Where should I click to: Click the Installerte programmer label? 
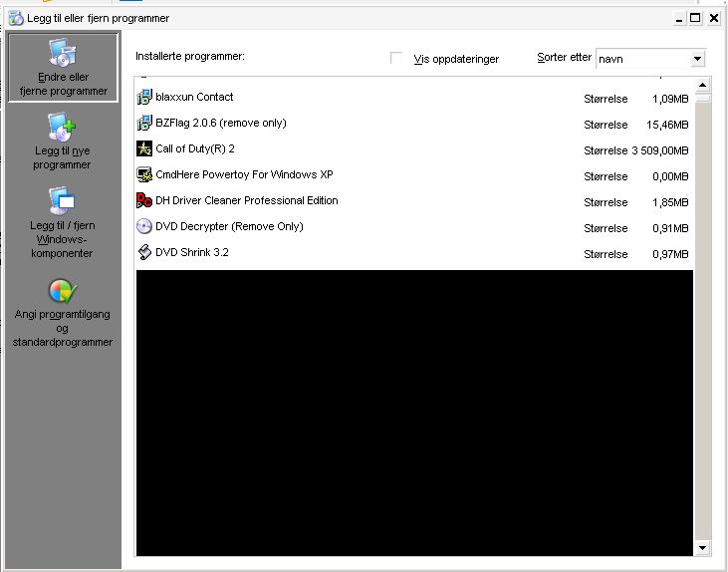pyautogui.click(x=190, y=56)
